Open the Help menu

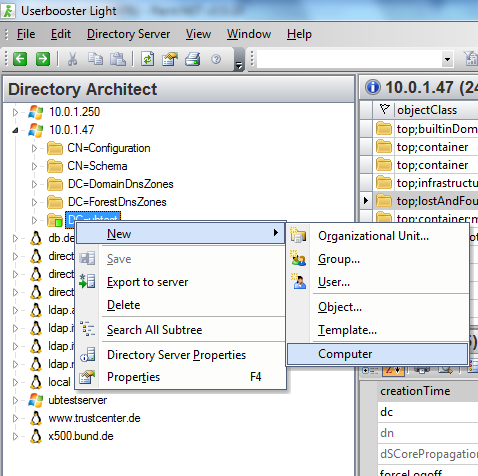[x=299, y=34]
